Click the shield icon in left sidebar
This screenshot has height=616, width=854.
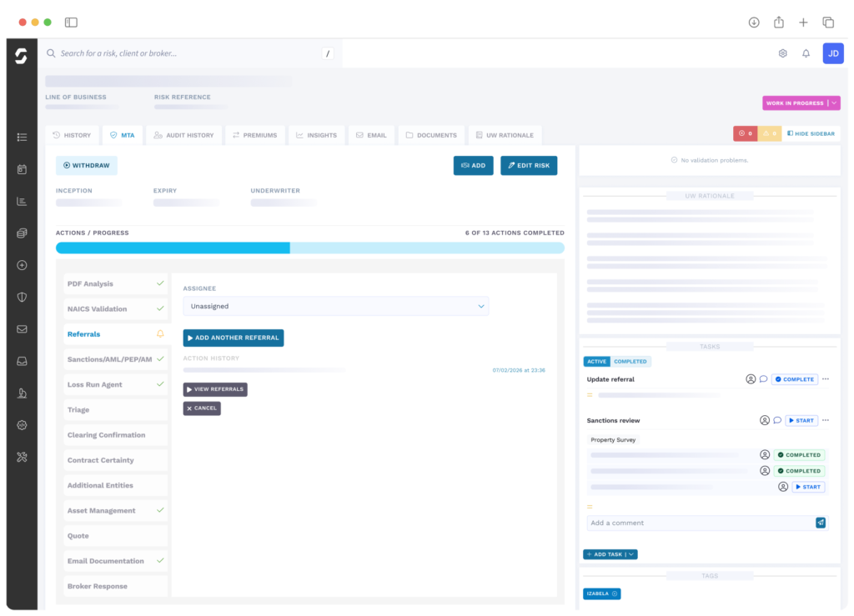point(22,297)
